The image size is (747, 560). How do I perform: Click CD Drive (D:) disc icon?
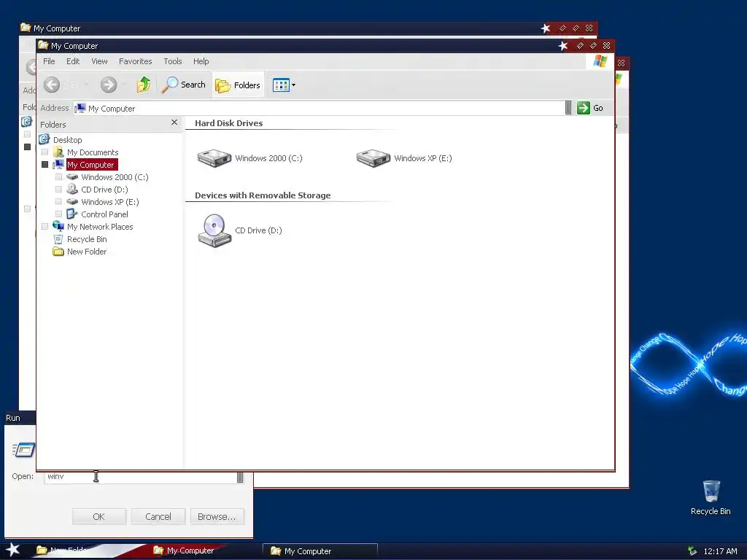(x=214, y=230)
